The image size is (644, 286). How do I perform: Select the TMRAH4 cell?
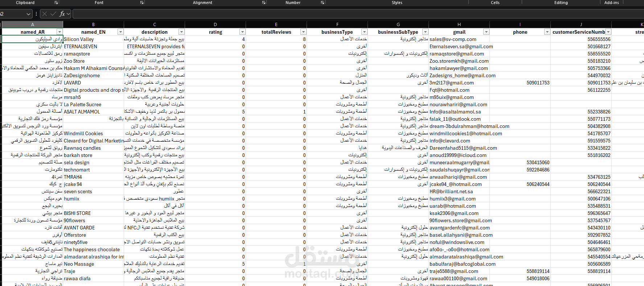click(x=93, y=177)
